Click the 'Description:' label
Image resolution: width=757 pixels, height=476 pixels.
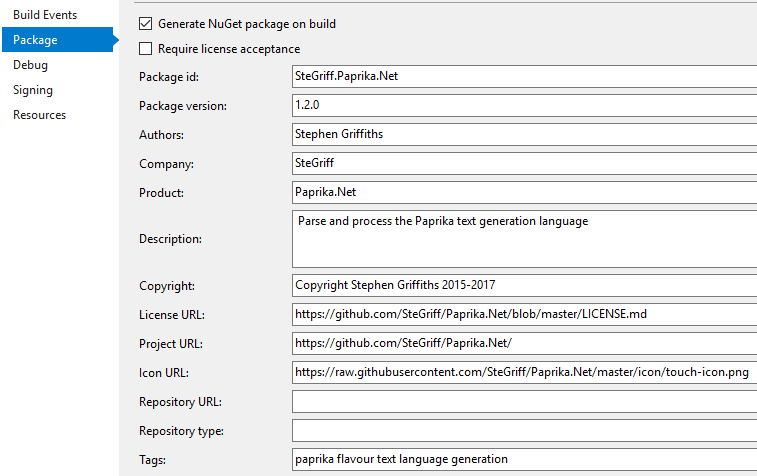(170, 239)
